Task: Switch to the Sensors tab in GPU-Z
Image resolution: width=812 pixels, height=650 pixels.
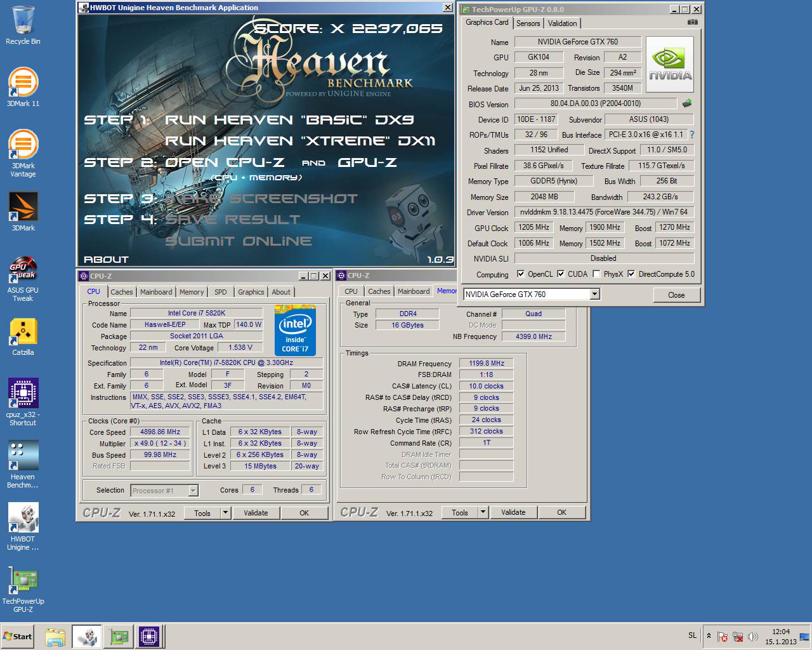Action: pos(528,23)
